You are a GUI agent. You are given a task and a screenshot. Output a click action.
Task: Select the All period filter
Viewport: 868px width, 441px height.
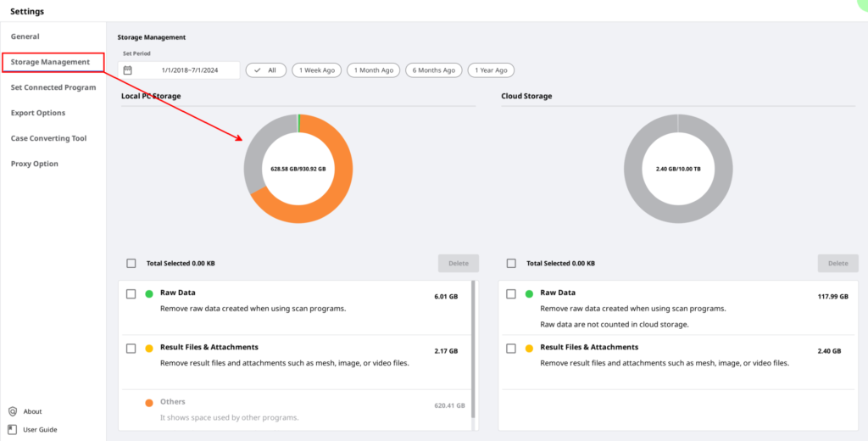[x=265, y=70]
